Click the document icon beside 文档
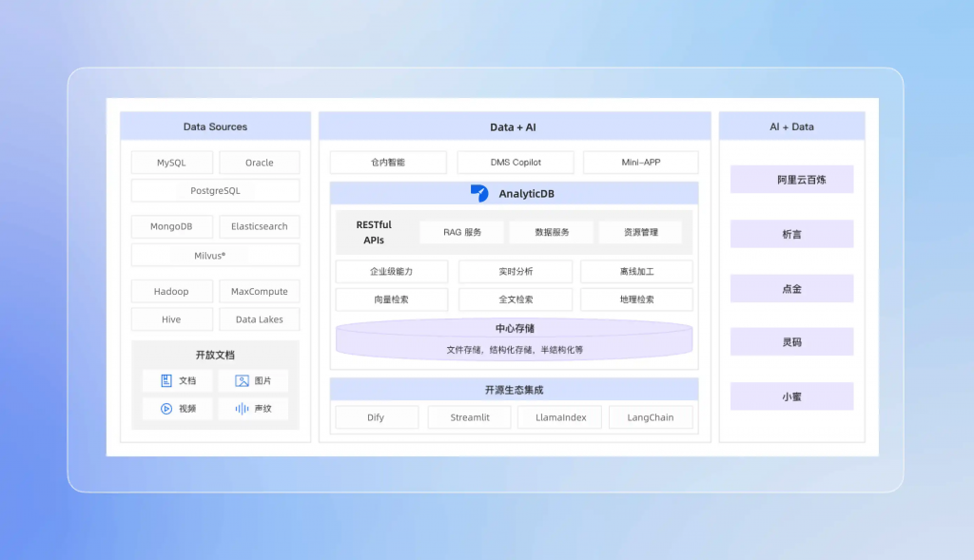Image resolution: width=974 pixels, height=560 pixels. point(166,380)
